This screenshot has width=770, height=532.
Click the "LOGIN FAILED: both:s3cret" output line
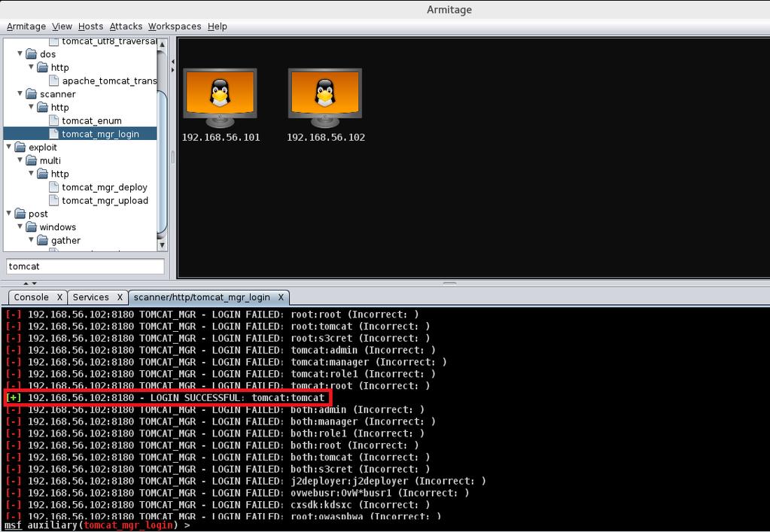pos(218,469)
